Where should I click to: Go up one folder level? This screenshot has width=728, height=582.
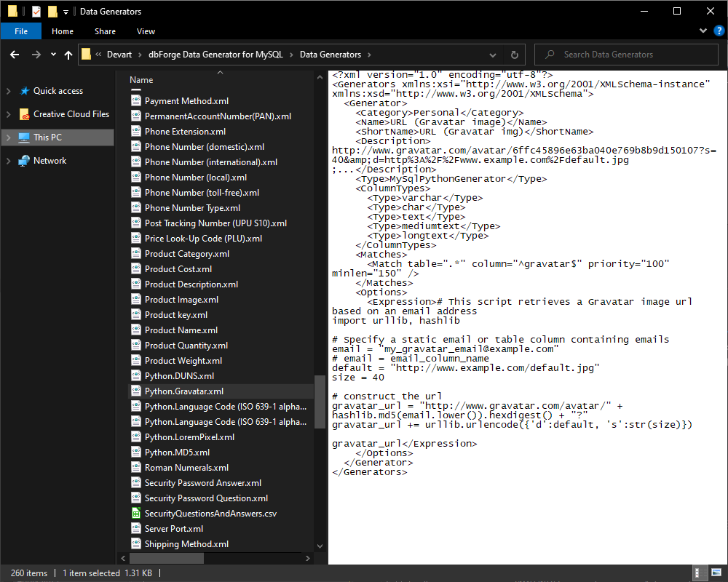[68, 55]
